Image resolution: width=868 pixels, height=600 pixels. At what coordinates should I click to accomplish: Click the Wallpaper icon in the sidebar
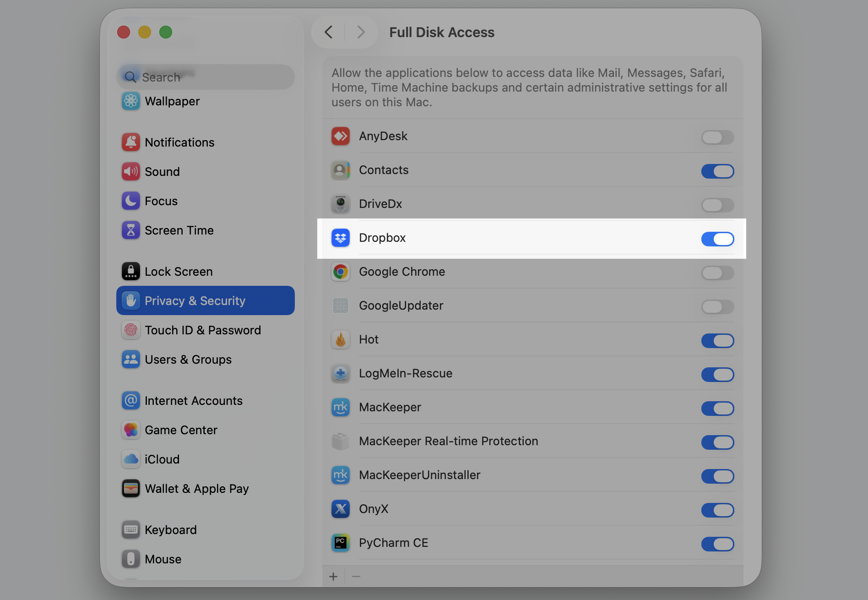click(x=131, y=101)
